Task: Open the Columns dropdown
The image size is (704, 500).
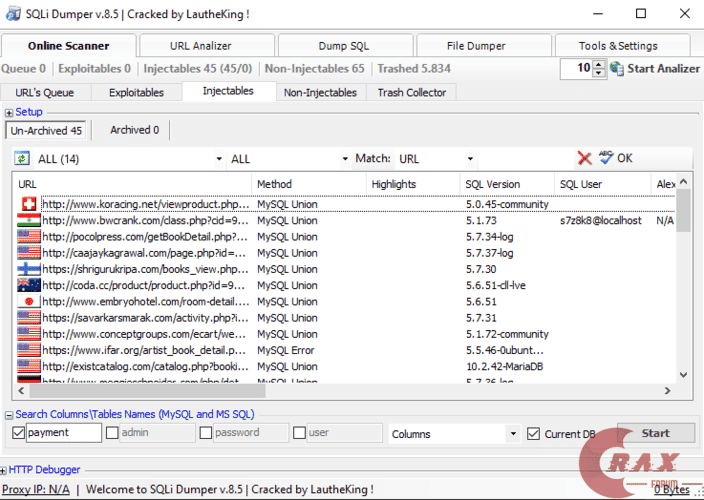Action: click(x=513, y=434)
